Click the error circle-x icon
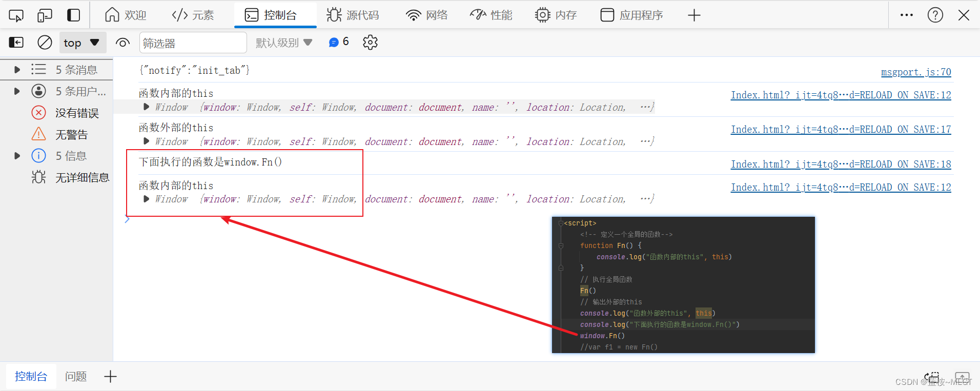This screenshot has width=980, height=391. point(38,113)
